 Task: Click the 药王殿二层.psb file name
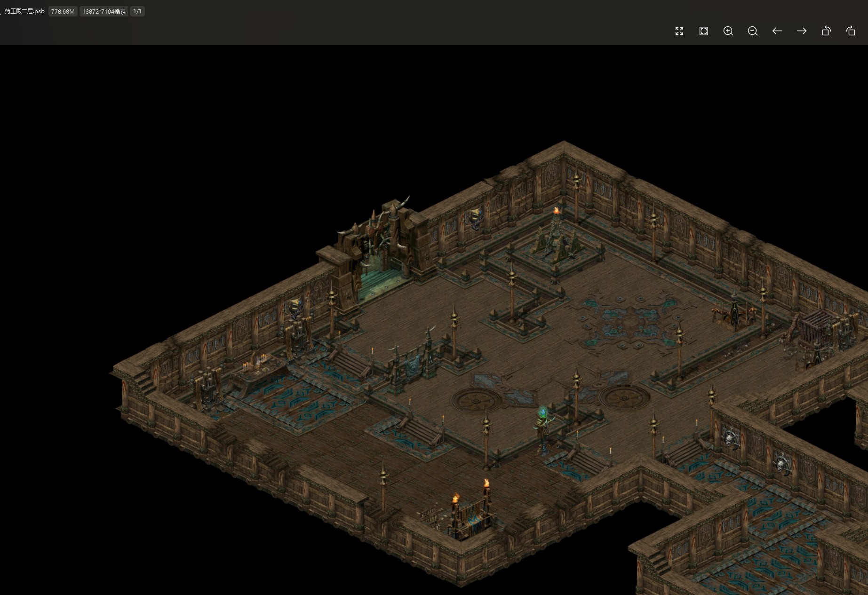pyautogui.click(x=24, y=11)
